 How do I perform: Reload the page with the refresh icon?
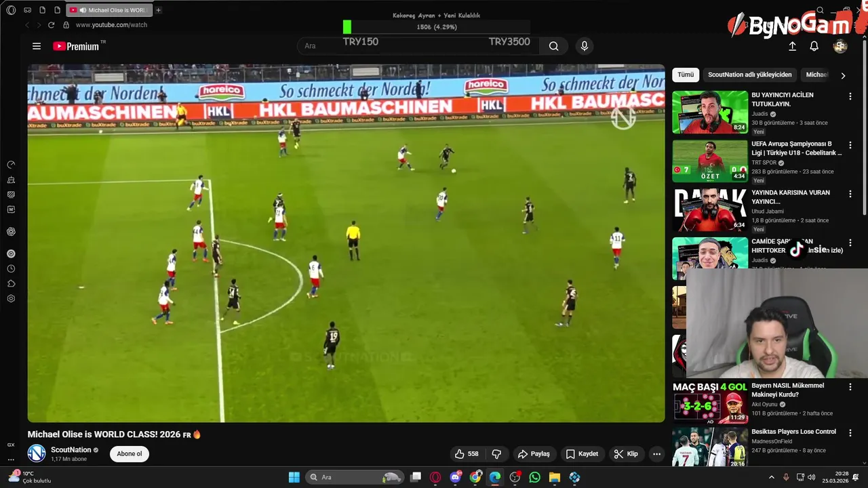coord(51,25)
